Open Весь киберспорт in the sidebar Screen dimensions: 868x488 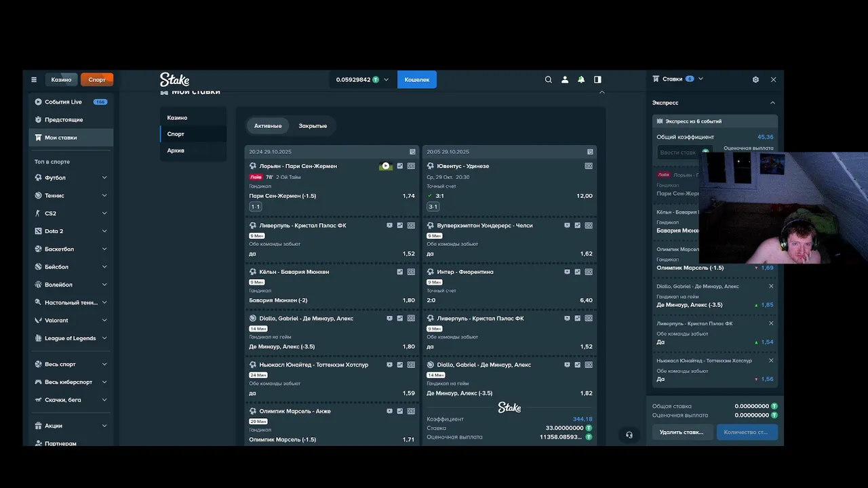[x=71, y=382]
